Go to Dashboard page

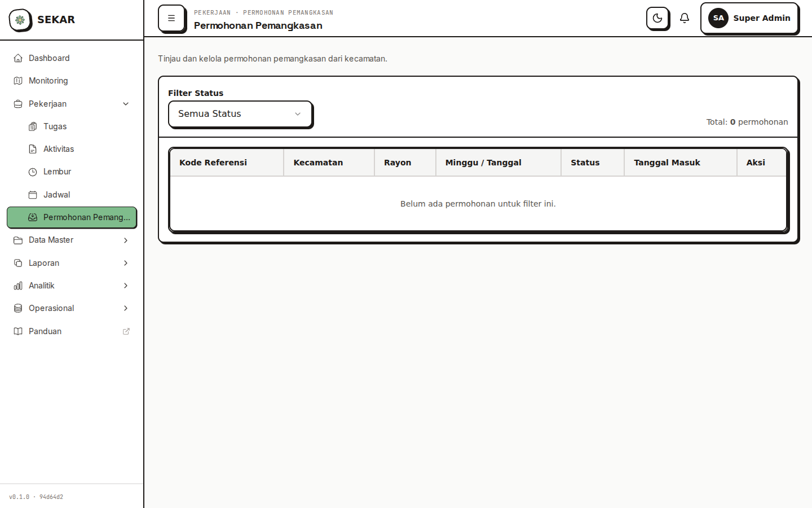[x=72, y=58]
